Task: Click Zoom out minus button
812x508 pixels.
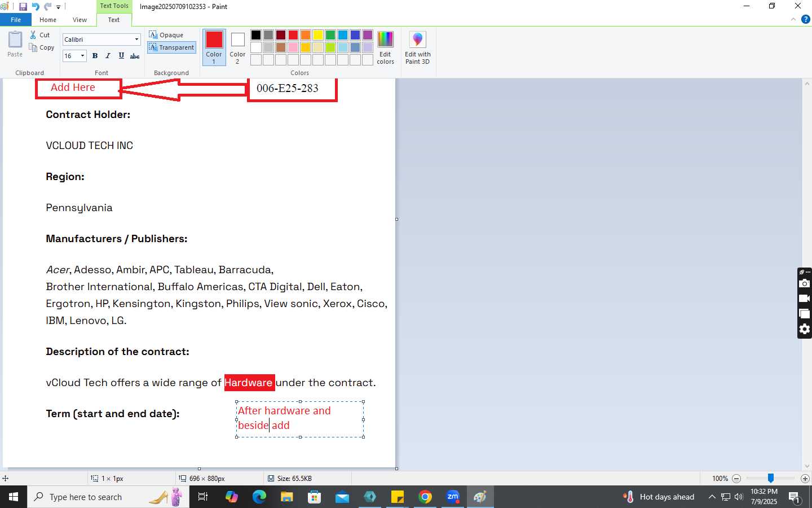Action: click(736, 479)
